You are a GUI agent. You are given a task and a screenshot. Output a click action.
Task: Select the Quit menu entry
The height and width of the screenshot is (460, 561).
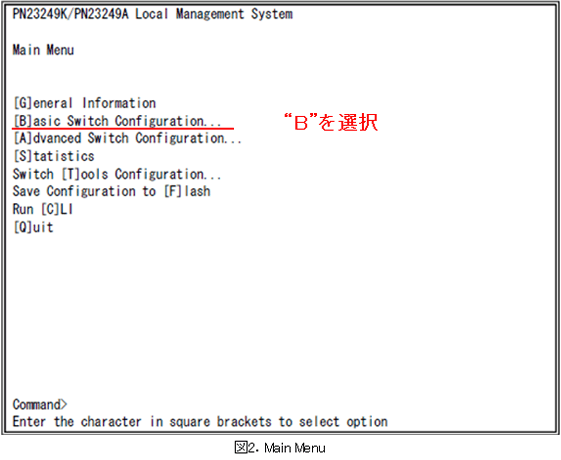tap(33, 227)
